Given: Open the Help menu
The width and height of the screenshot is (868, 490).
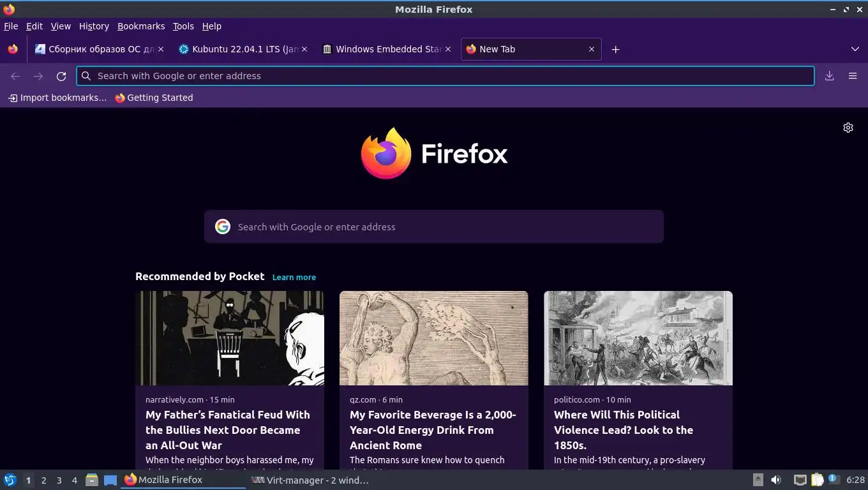Looking at the screenshot, I should 212,26.
